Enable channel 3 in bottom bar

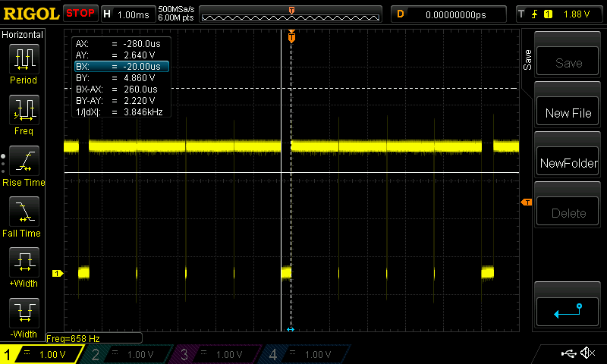(217, 354)
